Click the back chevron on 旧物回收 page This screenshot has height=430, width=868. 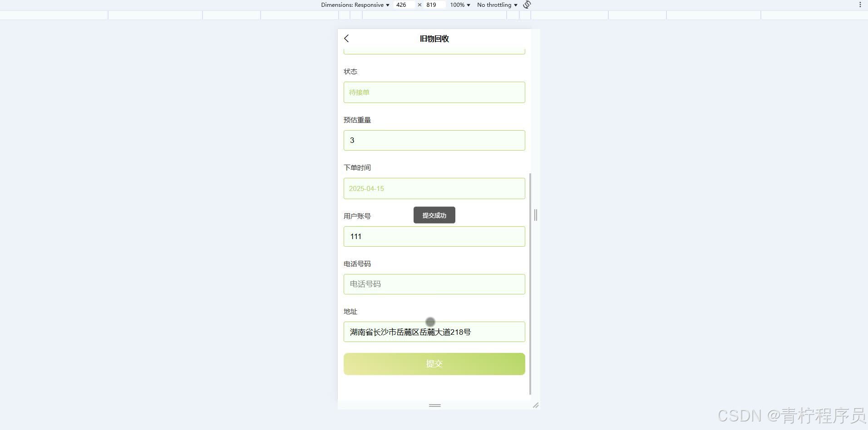pyautogui.click(x=346, y=39)
